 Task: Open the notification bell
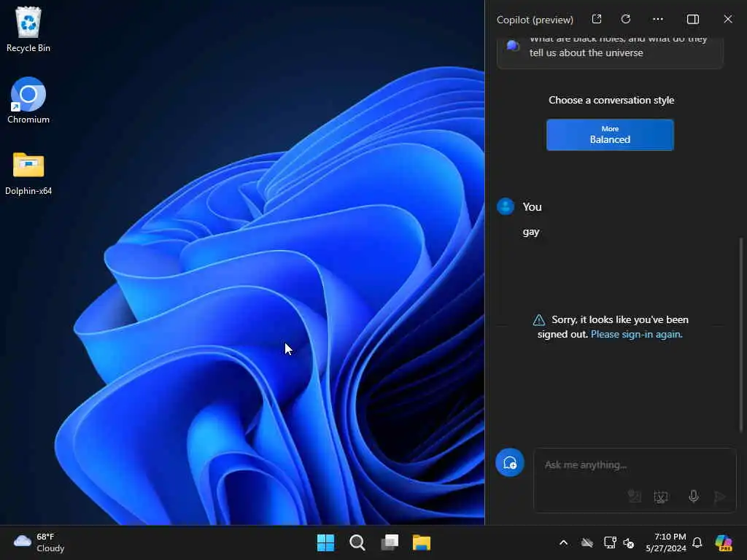click(x=697, y=542)
